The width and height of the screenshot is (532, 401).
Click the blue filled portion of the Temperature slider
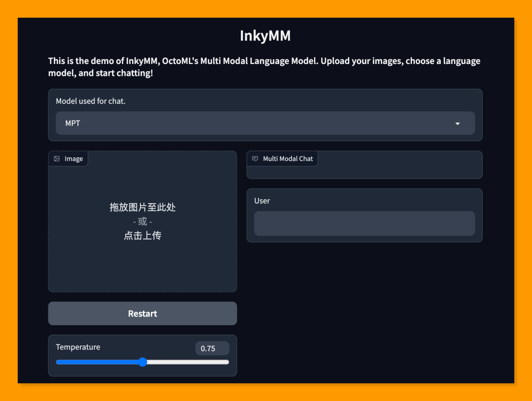coord(98,362)
